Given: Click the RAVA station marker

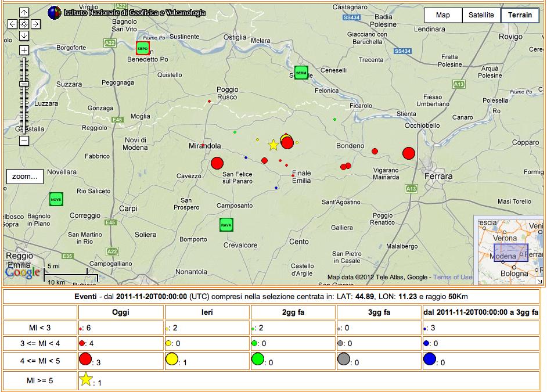Looking at the screenshot, I should (226, 225).
